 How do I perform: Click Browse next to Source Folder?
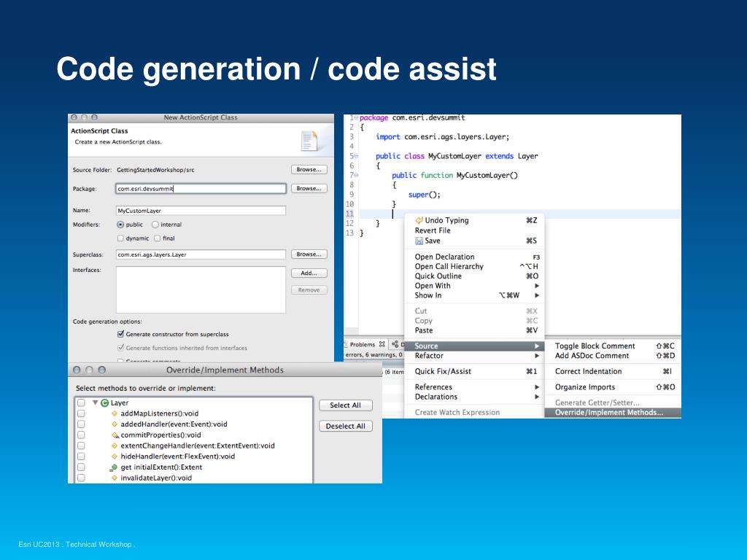click(309, 169)
